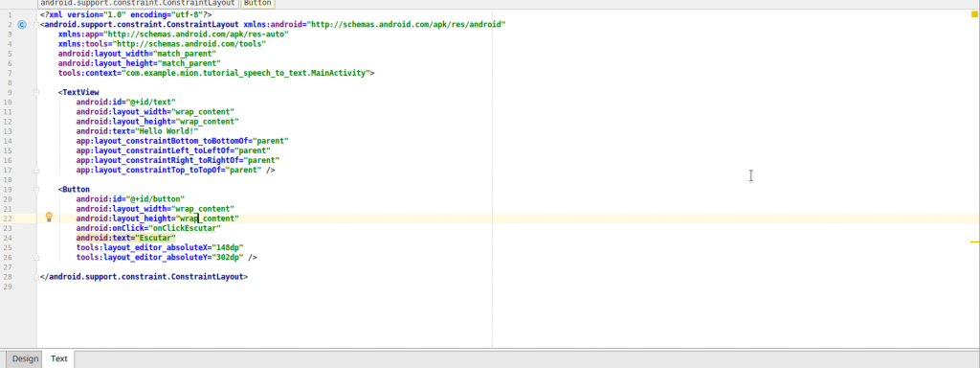The width and height of the screenshot is (980, 368).
Task: Jump to the yellow warning stripe on the right margin
Action: [x=974, y=241]
